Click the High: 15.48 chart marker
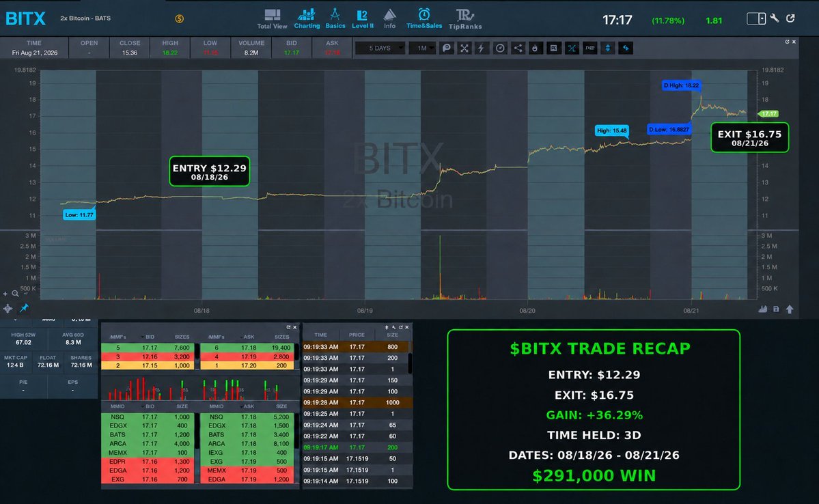 pyautogui.click(x=611, y=130)
